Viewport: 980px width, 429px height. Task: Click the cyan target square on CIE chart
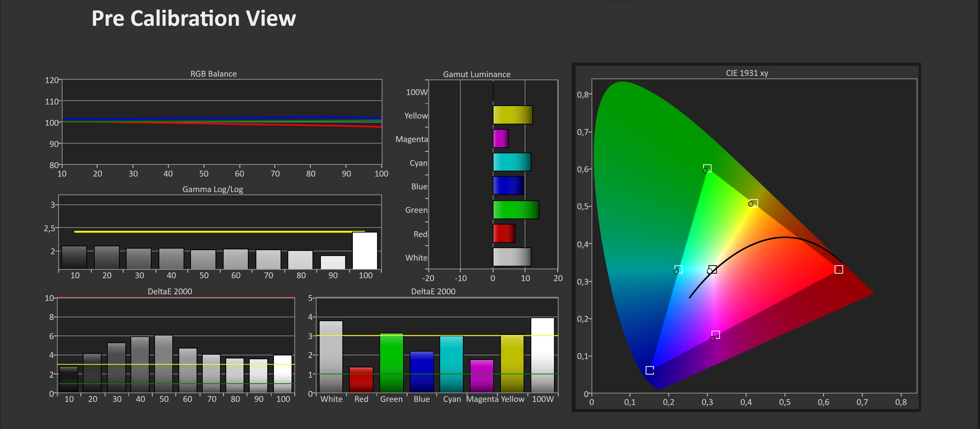(678, 270)
